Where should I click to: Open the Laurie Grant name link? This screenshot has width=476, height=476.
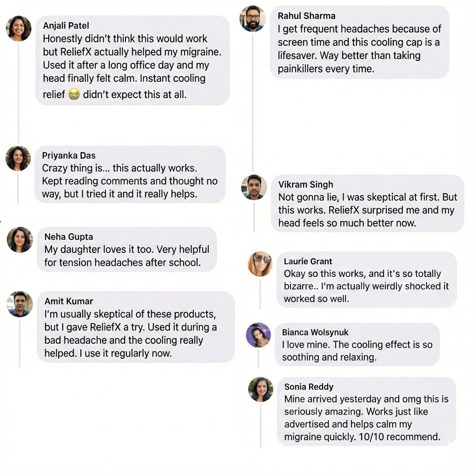coord(308,261)
